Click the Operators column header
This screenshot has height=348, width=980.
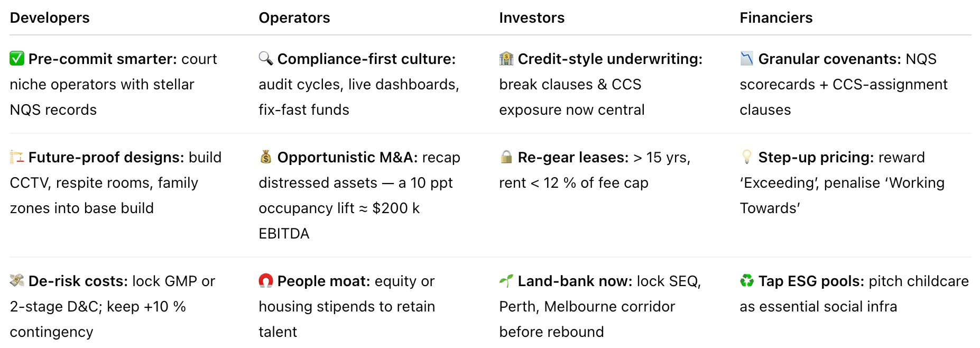(x=294, y=18)
